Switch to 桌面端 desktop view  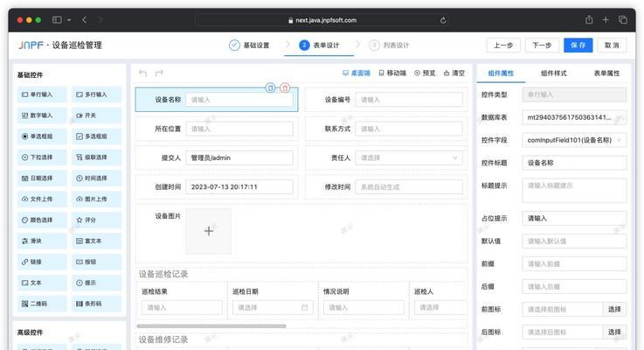click(x=357, y=73)
